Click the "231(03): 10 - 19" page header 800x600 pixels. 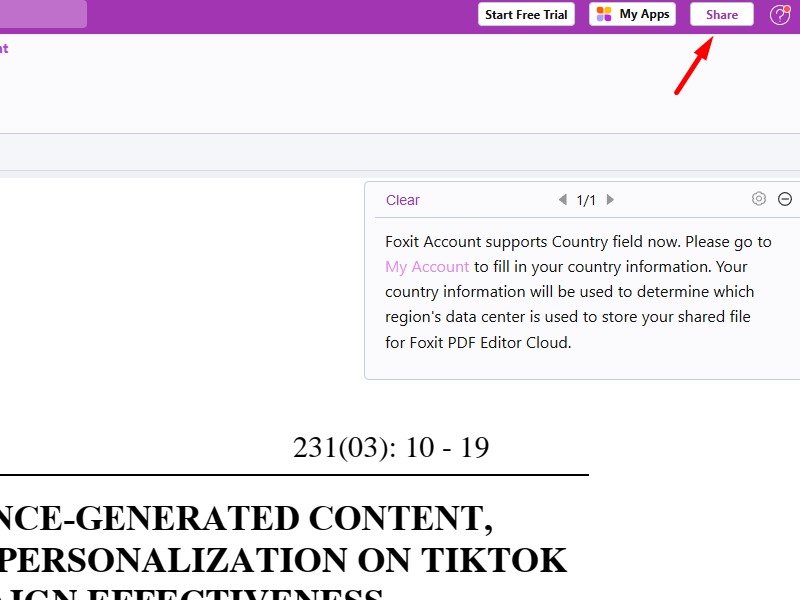pos(391,447)
